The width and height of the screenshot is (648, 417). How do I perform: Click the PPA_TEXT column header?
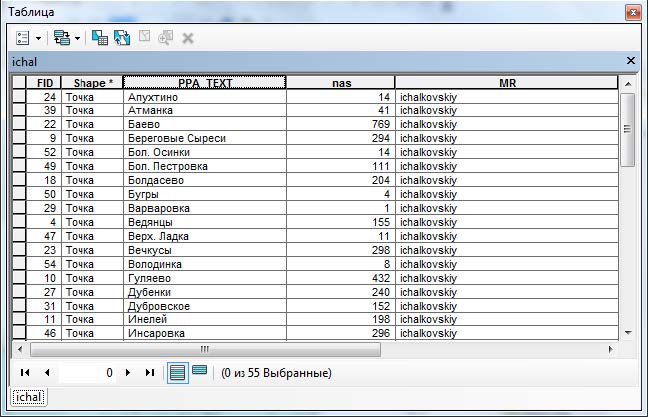[x=204, y=83]
